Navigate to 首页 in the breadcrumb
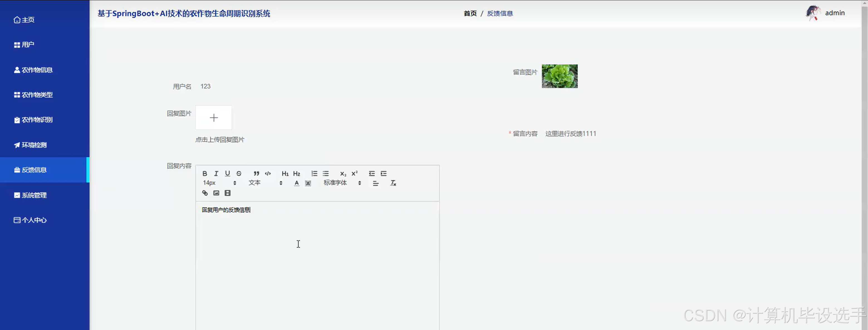This screenshot has height=330, width=868. [x=470, y=13]
